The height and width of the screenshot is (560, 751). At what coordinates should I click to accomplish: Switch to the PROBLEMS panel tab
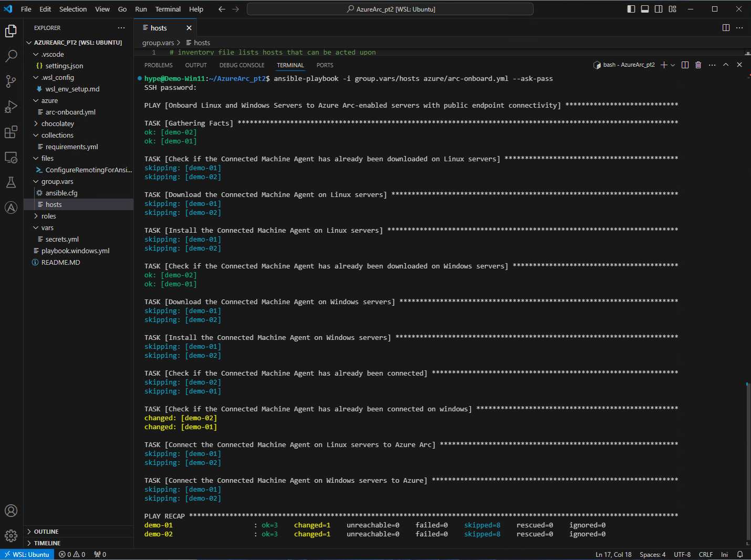pos(159,65)
